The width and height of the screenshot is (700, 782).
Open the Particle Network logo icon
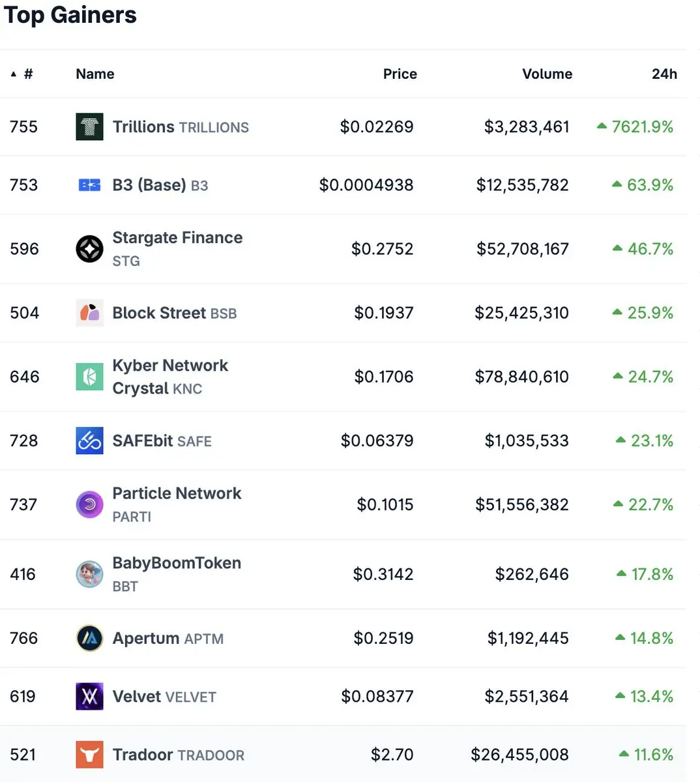pyautogui.click(x=89, y=504)
